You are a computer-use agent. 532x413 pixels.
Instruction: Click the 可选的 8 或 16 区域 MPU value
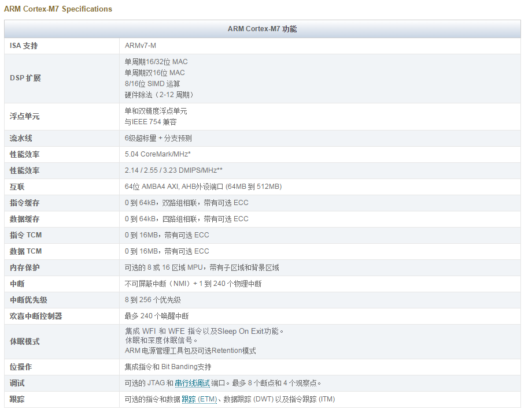click(x=202, y=267)
